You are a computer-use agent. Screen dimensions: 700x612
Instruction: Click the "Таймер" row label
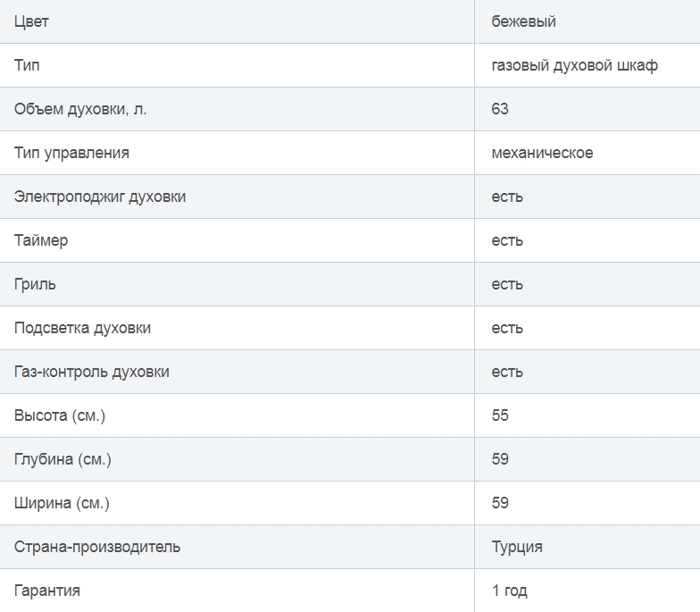point(41,240)
